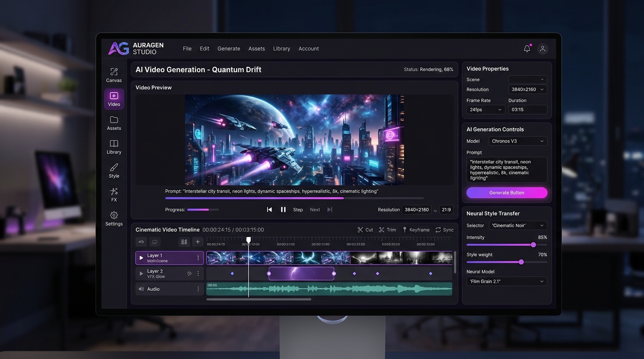The image size is (644, 359).
Task: Click the AG Auragen Studio logo
Action: (x=136, y=49)
